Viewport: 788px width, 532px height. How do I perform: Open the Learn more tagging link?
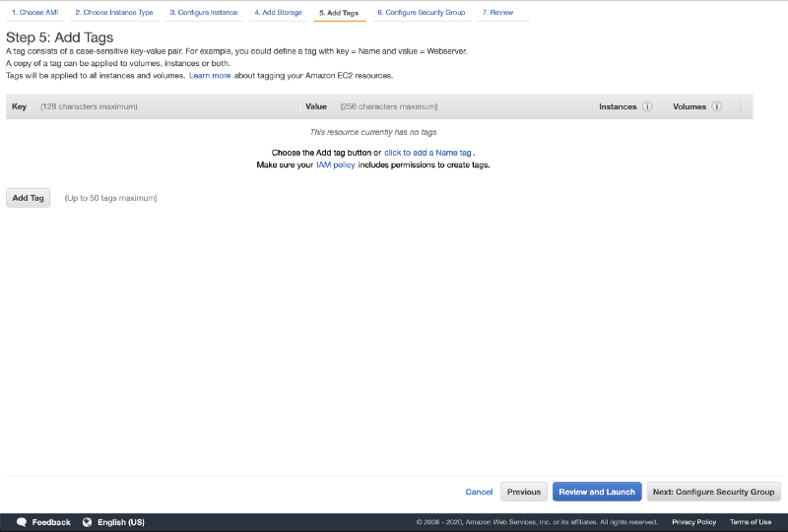tap(210, 75)
